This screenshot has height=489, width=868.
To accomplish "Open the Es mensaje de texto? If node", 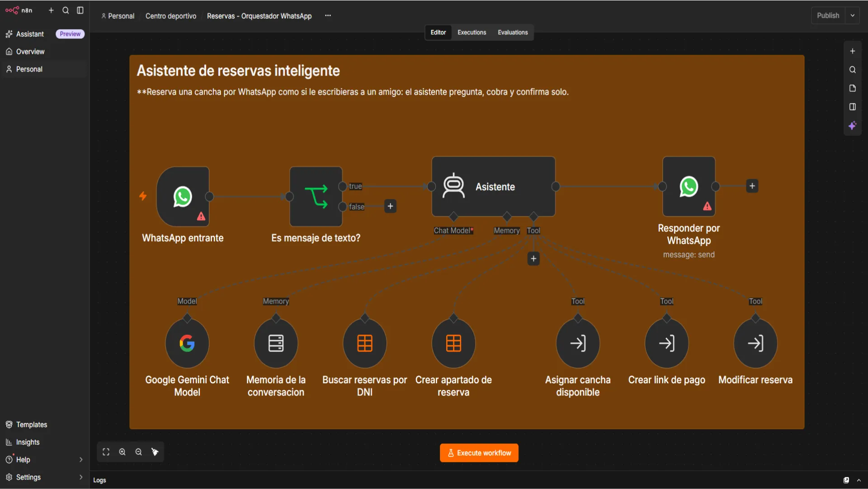I will pyautogui.click(x=316, y=196).
